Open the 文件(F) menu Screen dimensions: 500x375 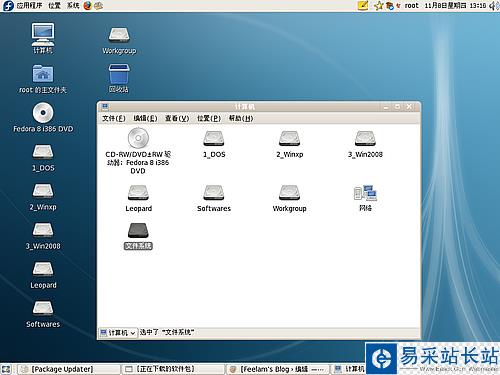tap(114, 118)
